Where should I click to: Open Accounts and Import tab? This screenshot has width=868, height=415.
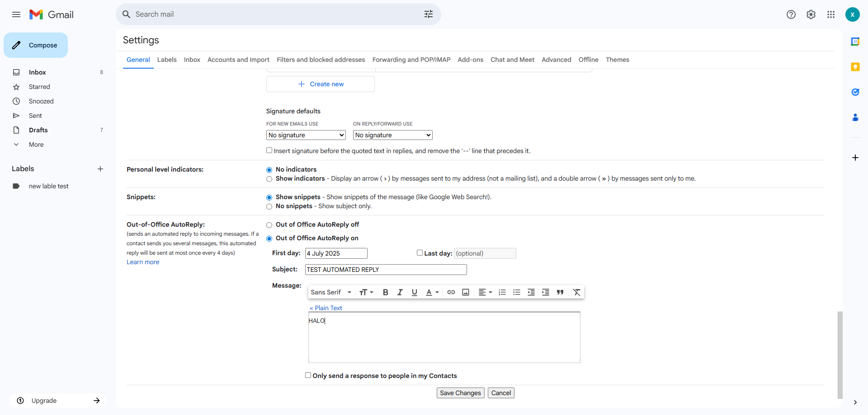tap(238, 60)
